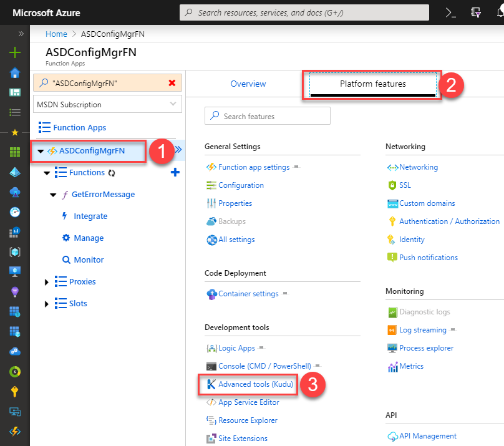Open All services list icon in sidebar
The width and height of the screenshot is (504, 446).
15,112
